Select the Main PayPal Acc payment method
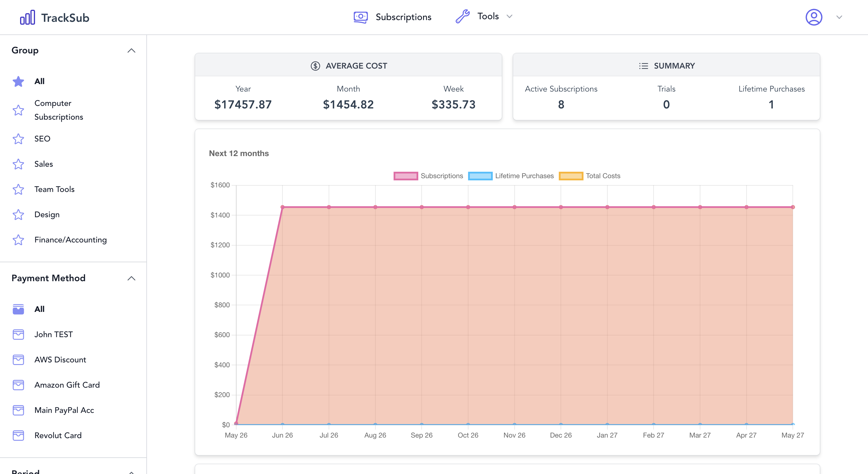868x474 pixels. [x=64, y=410]
